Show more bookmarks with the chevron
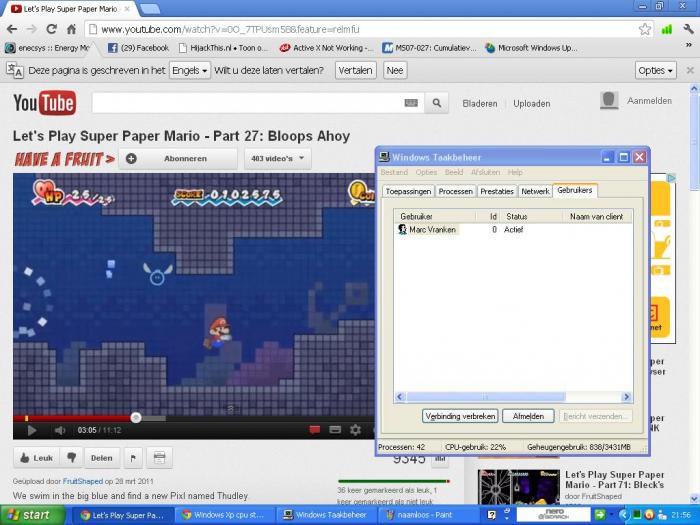This screenshot has width=700, height=525. pos(688,45)
